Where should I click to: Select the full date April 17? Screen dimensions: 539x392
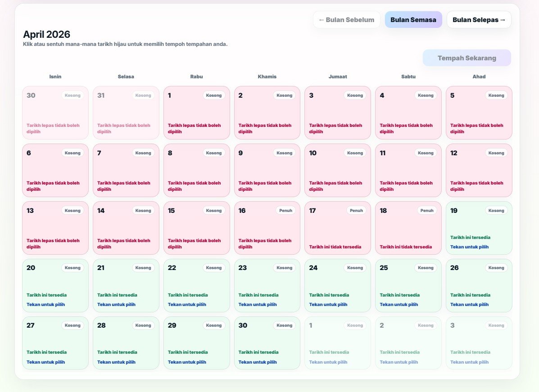coord(338,228)
